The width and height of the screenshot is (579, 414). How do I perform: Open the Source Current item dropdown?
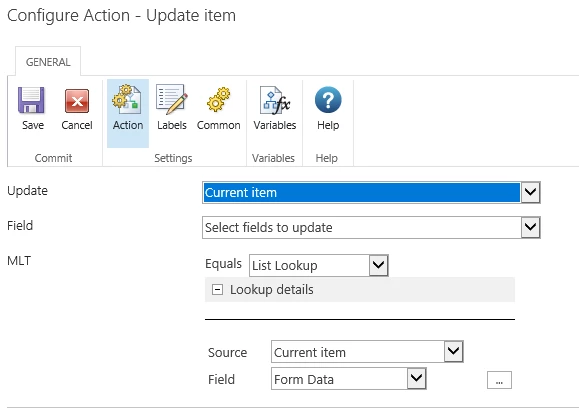(x=367, y=352)
